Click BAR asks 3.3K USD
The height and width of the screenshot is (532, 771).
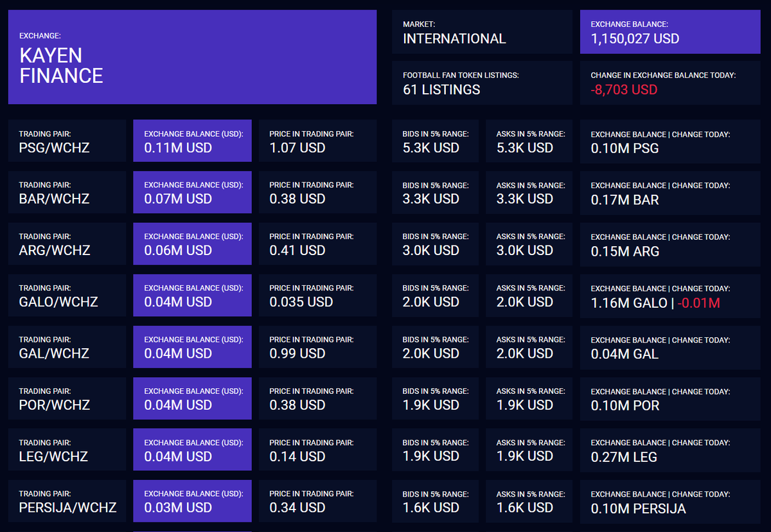529,192
